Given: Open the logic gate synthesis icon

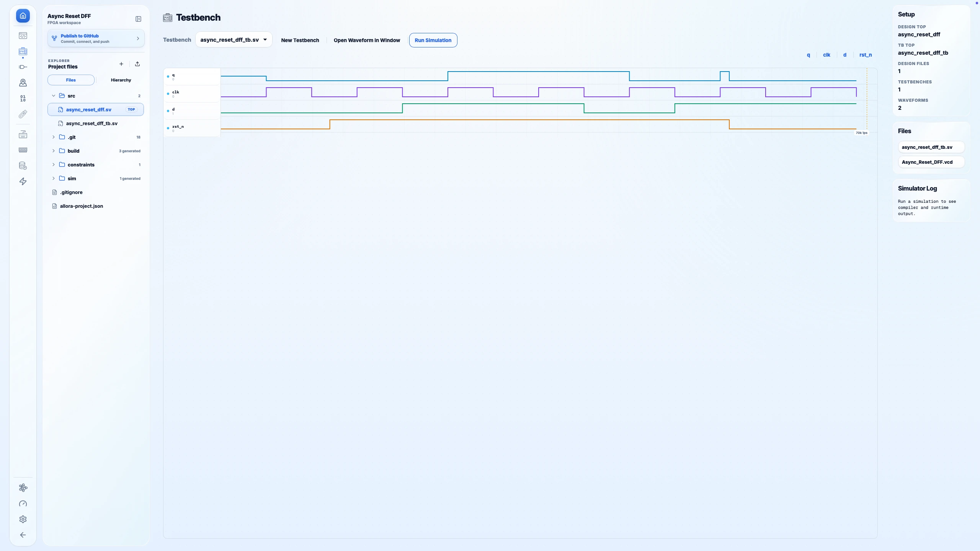Looking at the screenshot, I should point(23,67).
